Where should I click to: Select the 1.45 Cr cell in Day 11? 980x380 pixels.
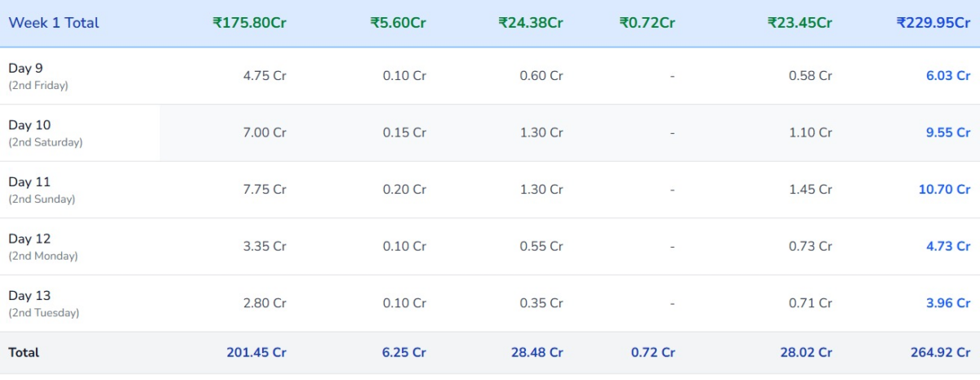point(810,190)
